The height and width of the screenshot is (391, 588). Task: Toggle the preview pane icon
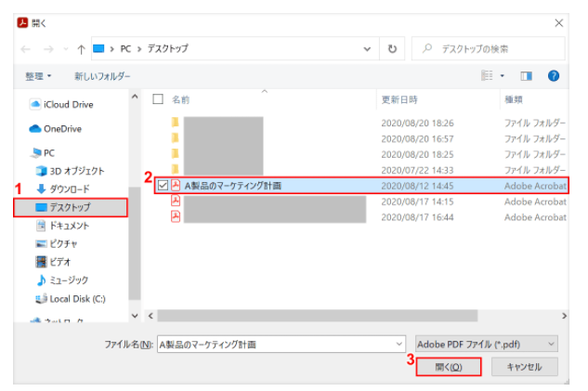click(526, 75)
